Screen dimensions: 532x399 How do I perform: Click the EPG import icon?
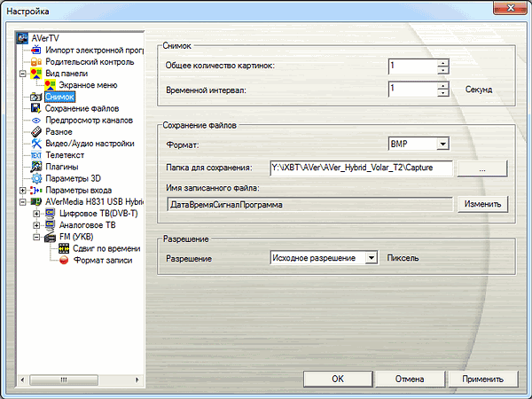[36, 50]
